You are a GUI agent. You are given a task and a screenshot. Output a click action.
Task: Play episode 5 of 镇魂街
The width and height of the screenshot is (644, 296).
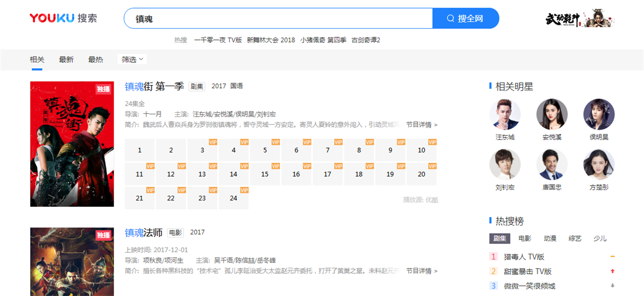point(265,150)
